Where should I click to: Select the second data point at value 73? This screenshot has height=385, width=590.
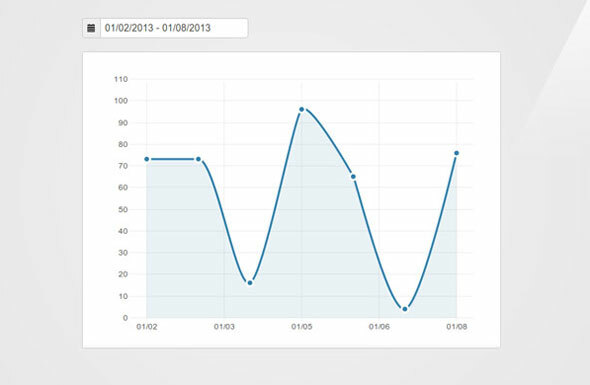[x=198, y=159]
